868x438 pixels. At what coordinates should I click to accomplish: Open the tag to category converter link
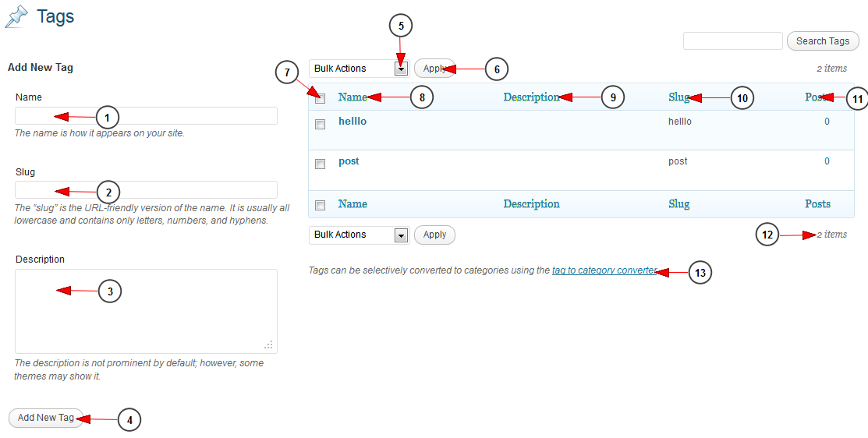coord(604,271)
